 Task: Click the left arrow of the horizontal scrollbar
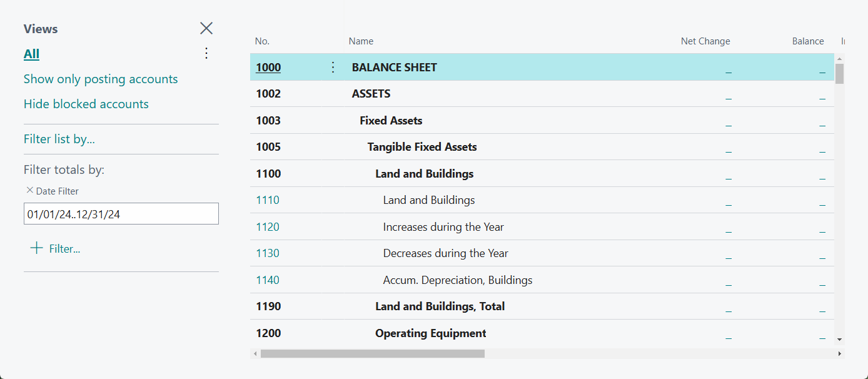click(x=255, y=353)
